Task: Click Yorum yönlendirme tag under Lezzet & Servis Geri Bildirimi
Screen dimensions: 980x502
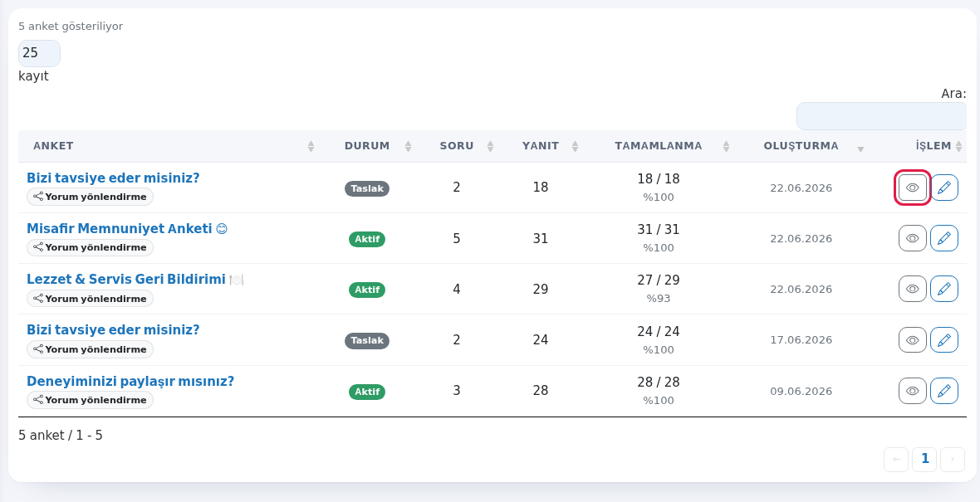Action: tap(90, 299)
